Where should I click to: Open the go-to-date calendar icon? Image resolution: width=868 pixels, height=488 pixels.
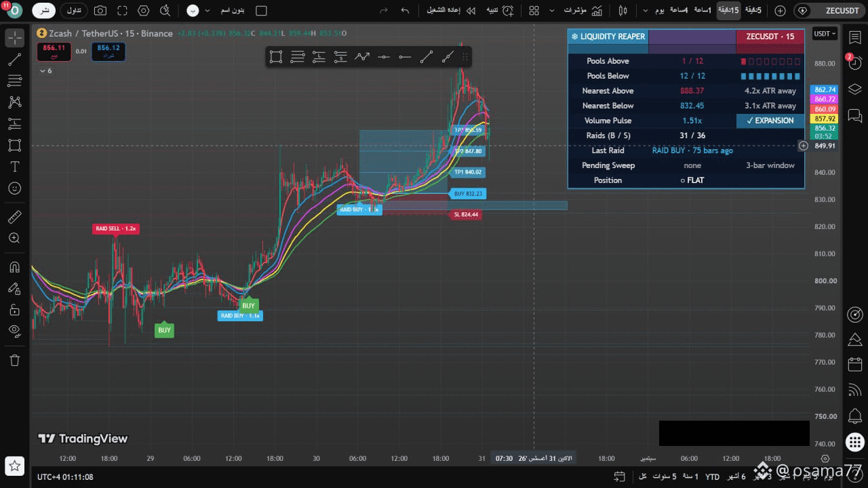pos(618,477)
